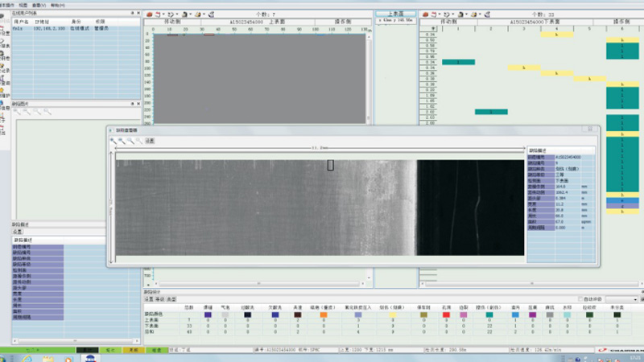
Task: Toggle pin on the thumbnail panel header
Action: click(132, 104)
